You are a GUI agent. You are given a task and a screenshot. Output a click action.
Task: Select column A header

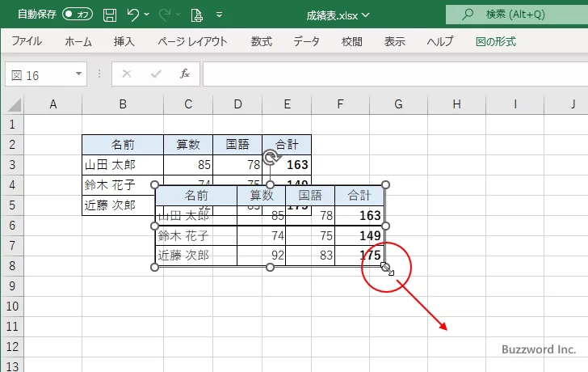[x=52, y=104]
